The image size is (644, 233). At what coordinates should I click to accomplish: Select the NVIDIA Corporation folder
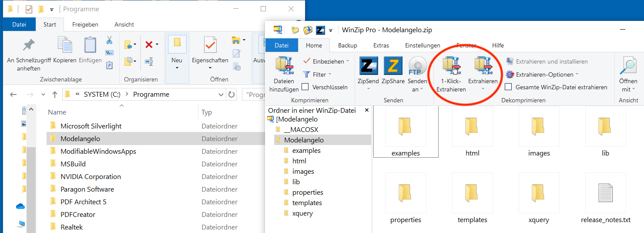tap(91, 177)
